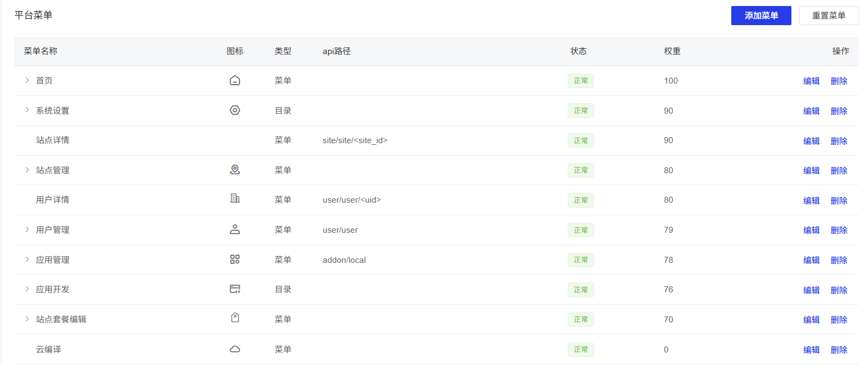Click the tag icon for 站点套餐编辑
Viewport: 868px width, 365px height.
235,318
